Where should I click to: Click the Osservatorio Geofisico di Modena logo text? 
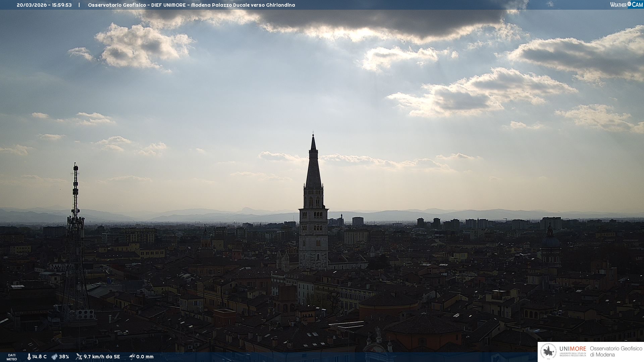[616, 351]
